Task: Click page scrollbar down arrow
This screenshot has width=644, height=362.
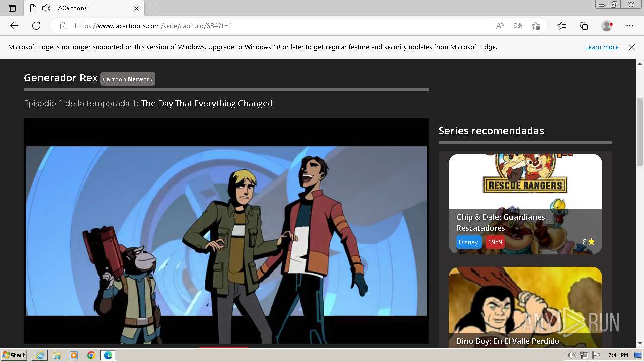Action: [x=640, y=344]
